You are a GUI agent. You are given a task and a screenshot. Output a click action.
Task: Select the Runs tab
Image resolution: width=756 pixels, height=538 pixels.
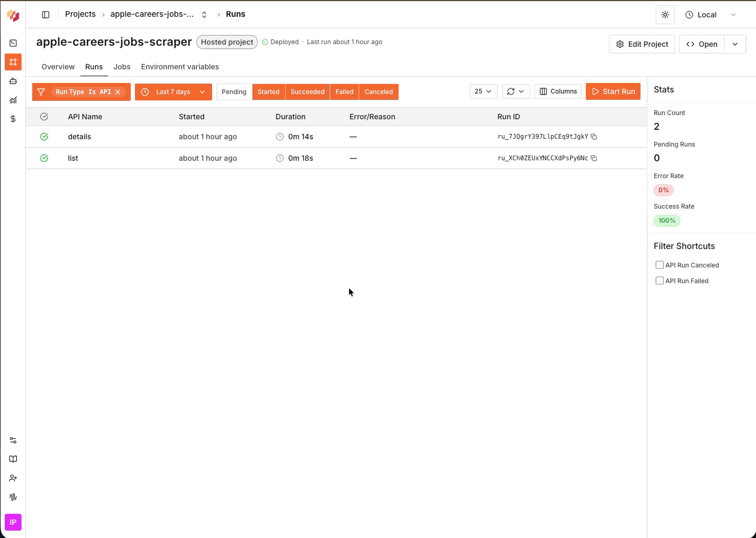coord(94,67)
